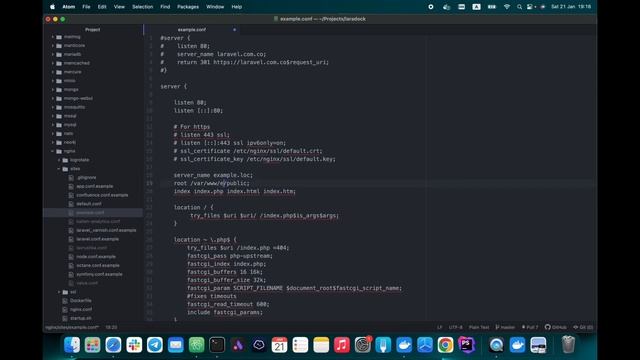Open the View menu
Screen dimensions: 640x360
point(119,7)
